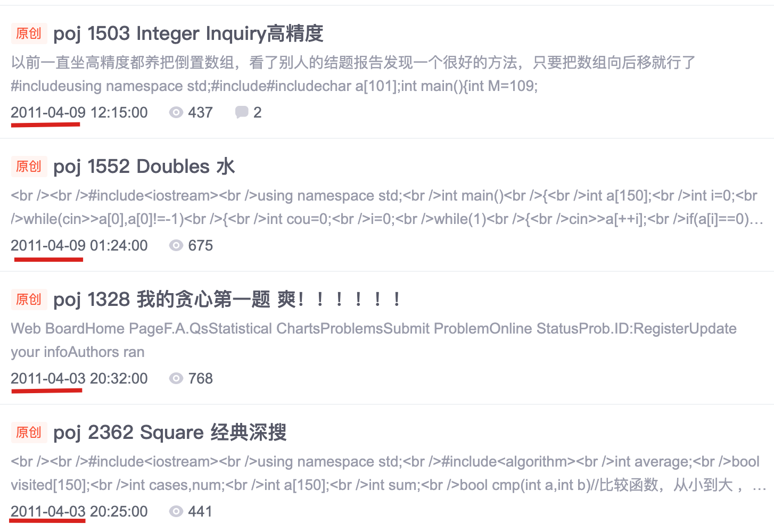Click 原创 badge on poj 2362 post
Image resolution: width=774 pixels, height=532 pixels.
pos(29,433)
